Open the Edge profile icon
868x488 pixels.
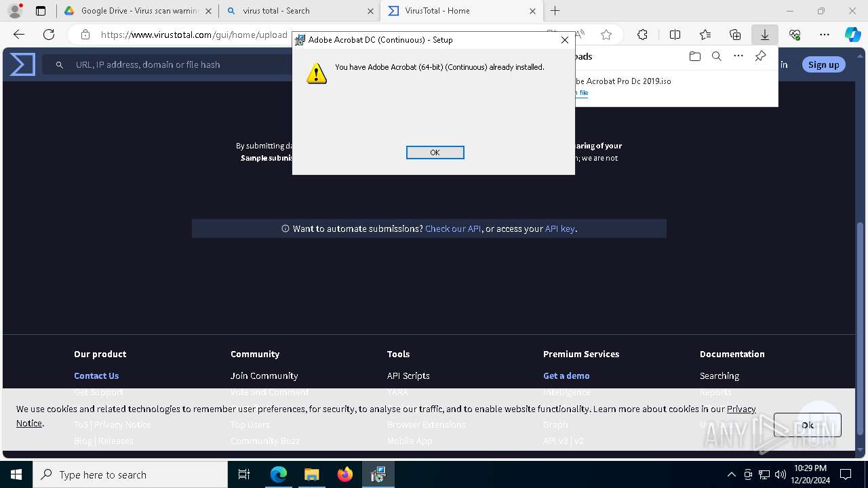[15, 11]
